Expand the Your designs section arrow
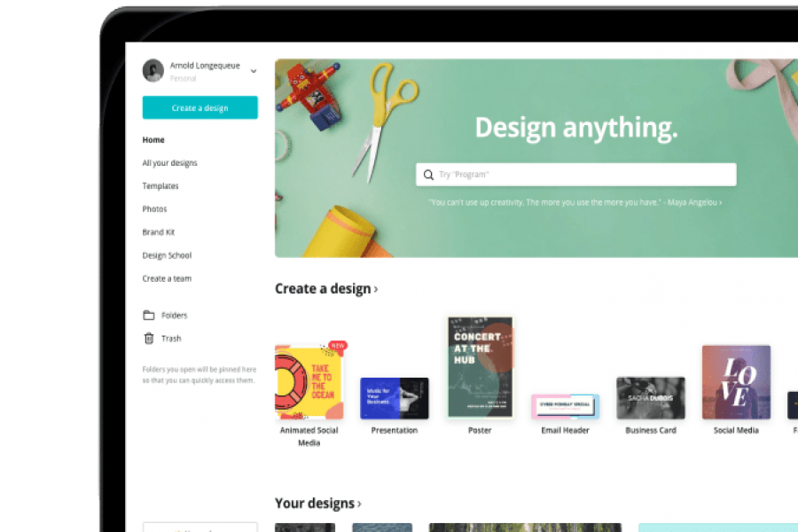The height and width of the screenshot is (532, 798). tap(359, 504)
